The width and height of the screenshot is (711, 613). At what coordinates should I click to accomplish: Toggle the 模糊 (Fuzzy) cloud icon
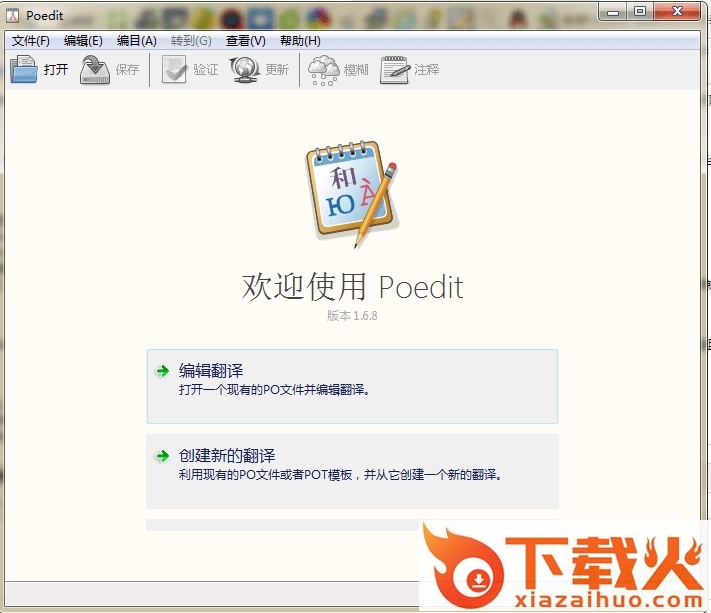tap(323, 70)
